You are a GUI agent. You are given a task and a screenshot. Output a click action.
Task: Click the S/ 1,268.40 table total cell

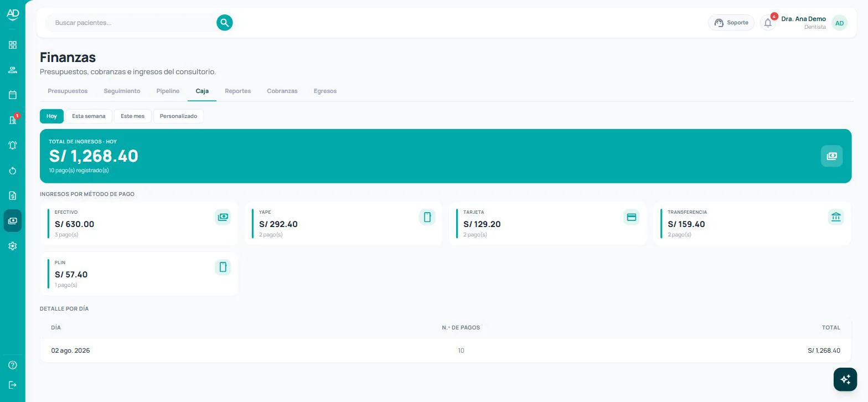(824, 351)
